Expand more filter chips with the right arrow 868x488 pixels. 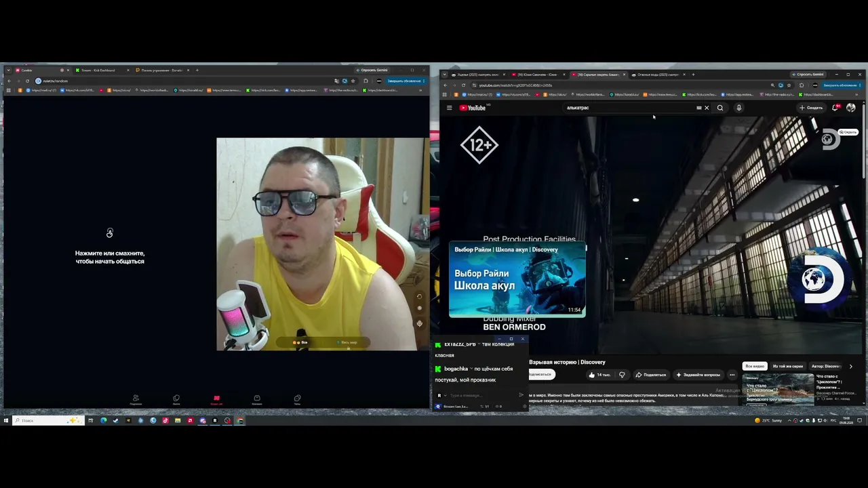coord(851,366)
